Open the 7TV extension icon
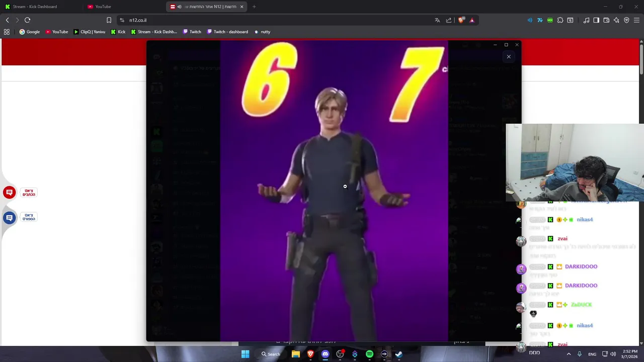644x362 pixels. 540,20
